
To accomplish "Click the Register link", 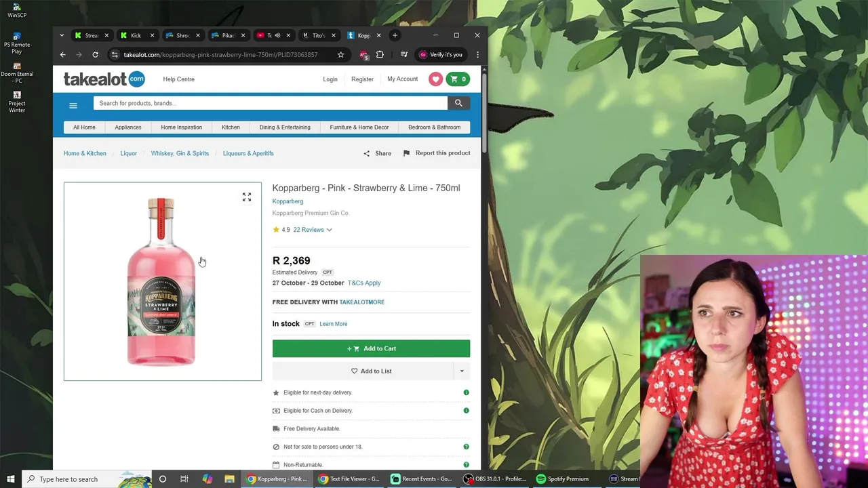I will (x=362, y=79).
